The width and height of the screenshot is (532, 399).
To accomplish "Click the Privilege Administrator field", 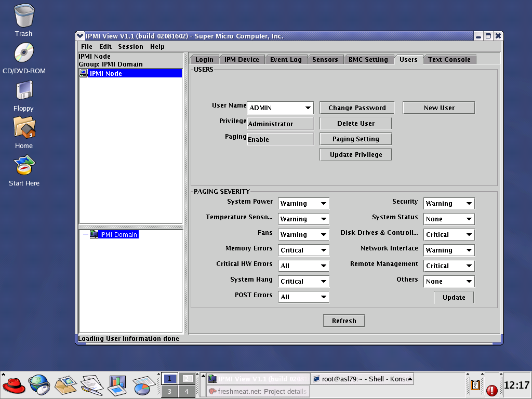I will tap(280, 124).
